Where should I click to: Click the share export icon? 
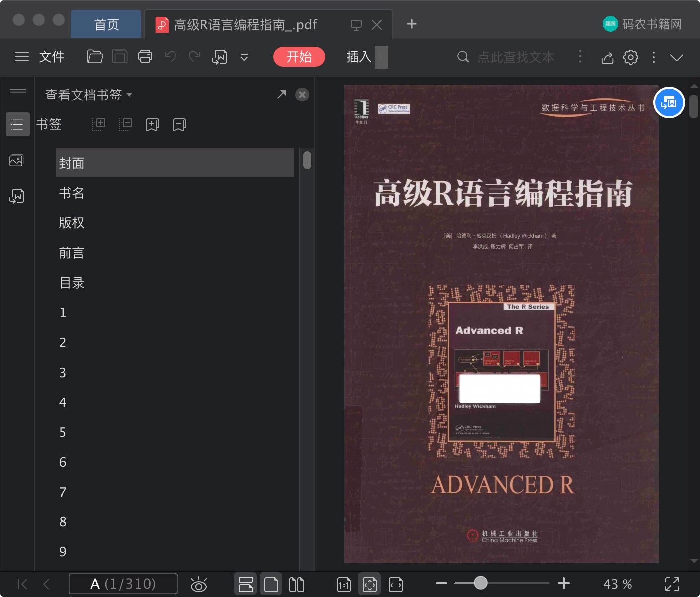coord(607,57)
